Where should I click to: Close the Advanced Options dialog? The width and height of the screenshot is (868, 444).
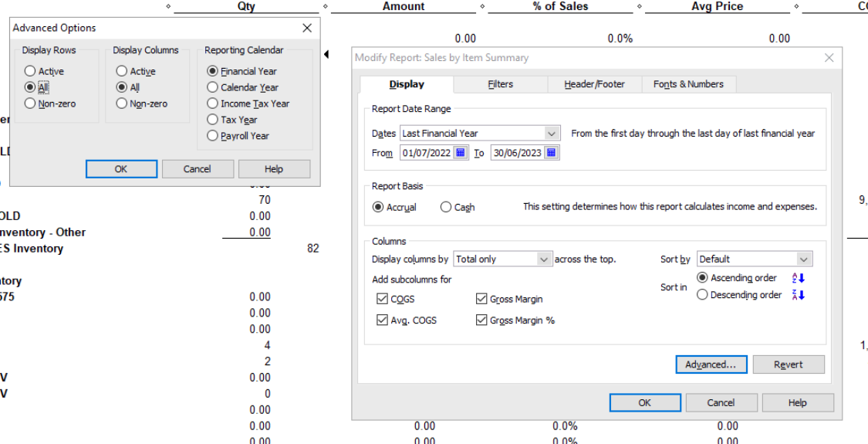tap(307, 28)
